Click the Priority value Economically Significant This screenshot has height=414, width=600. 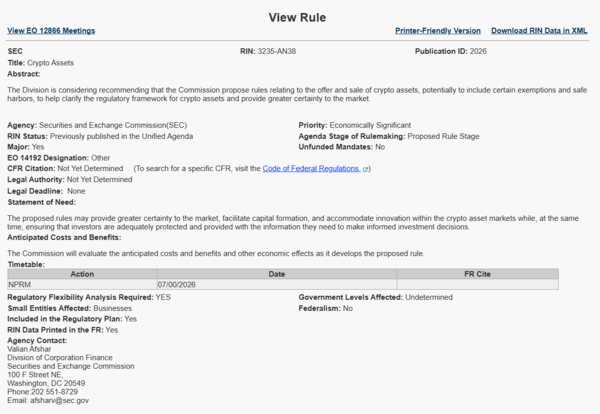coord(370,126)
